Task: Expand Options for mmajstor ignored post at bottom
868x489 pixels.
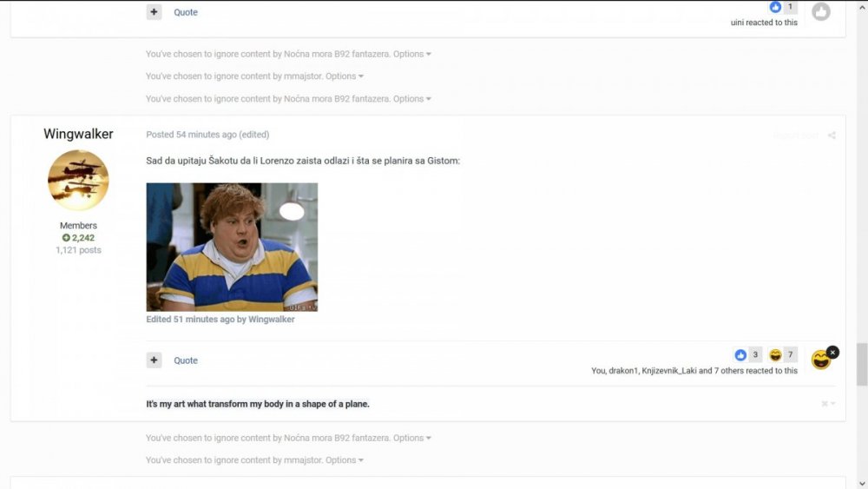Action: [x=345, y=459]
